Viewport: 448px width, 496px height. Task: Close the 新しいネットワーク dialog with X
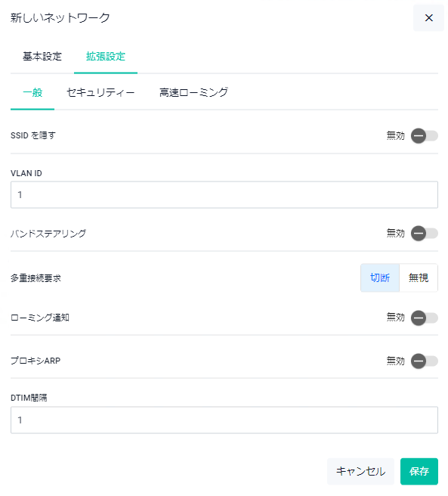pyautogui.click(x=428, y=18)
